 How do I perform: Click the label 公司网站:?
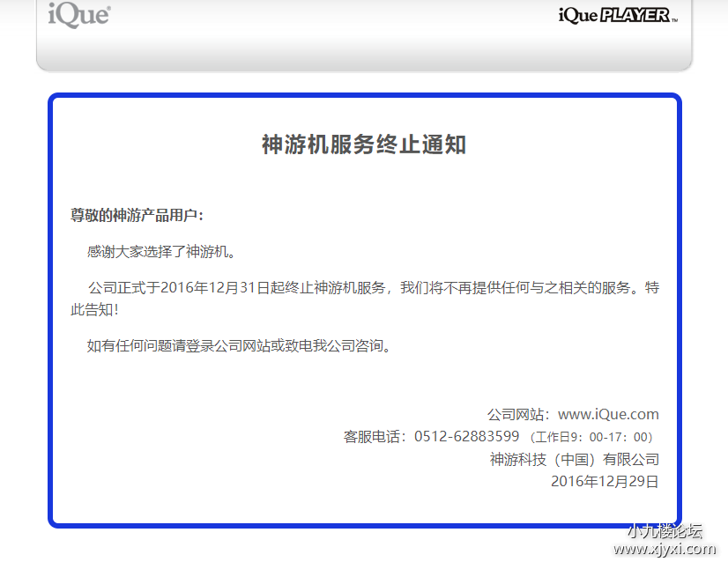pos(518,414)
